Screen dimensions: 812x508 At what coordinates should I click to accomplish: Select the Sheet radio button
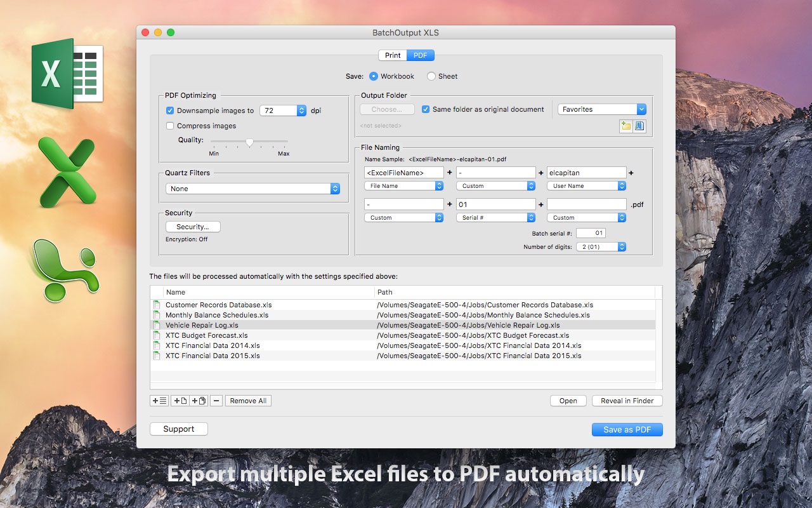coord(431,76)
